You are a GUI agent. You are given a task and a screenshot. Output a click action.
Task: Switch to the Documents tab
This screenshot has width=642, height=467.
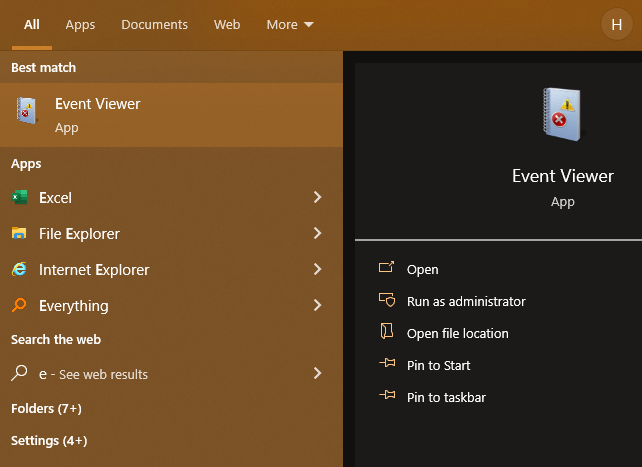pyautogui.click(x=154, y=25)
